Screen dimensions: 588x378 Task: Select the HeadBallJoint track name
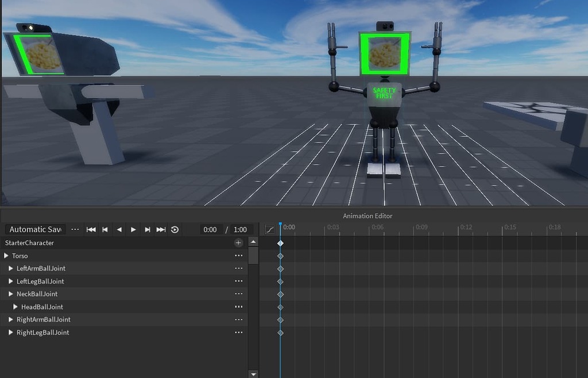tap(41, 307)
